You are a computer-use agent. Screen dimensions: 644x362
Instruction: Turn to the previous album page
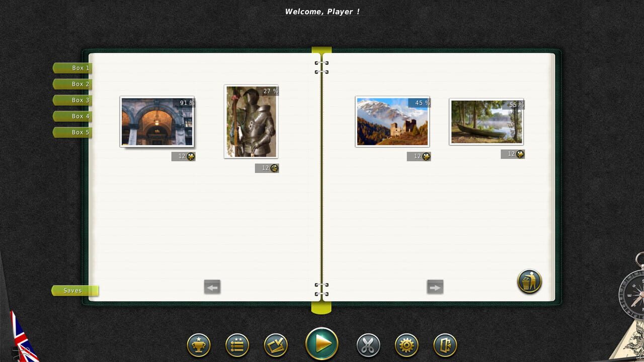[x=212, y=287]
